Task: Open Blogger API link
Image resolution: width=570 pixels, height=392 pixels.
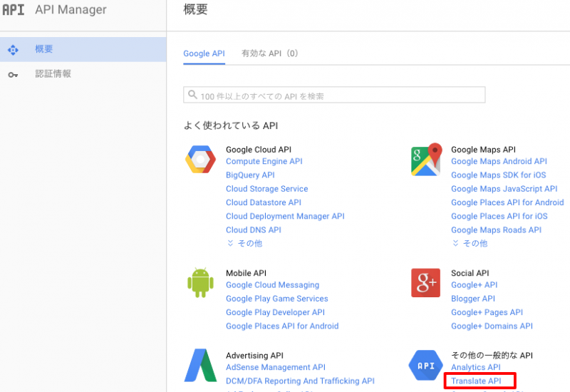Action: 473,299
